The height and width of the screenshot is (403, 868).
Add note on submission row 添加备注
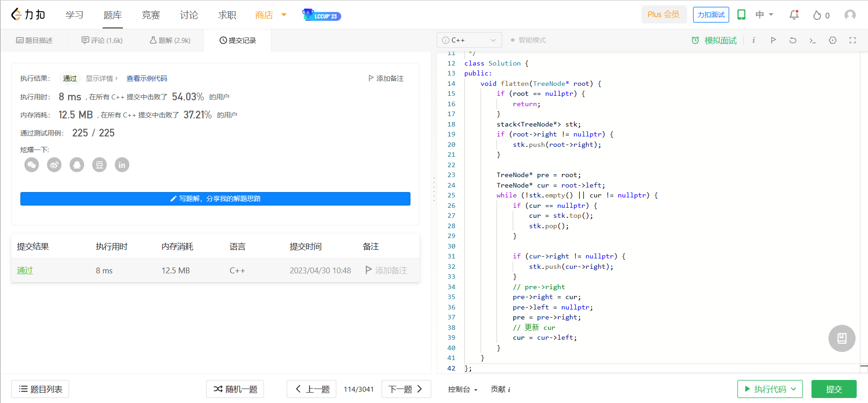(387, 270)
